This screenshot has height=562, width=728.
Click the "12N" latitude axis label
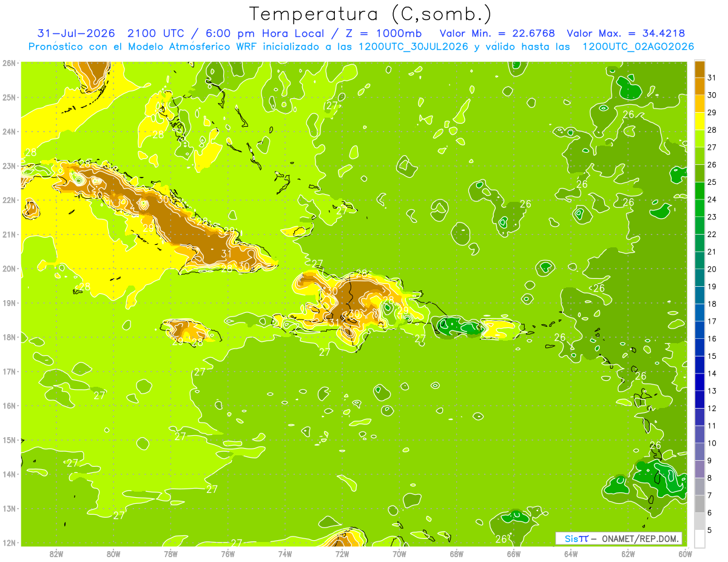click(x=8, y=543)
